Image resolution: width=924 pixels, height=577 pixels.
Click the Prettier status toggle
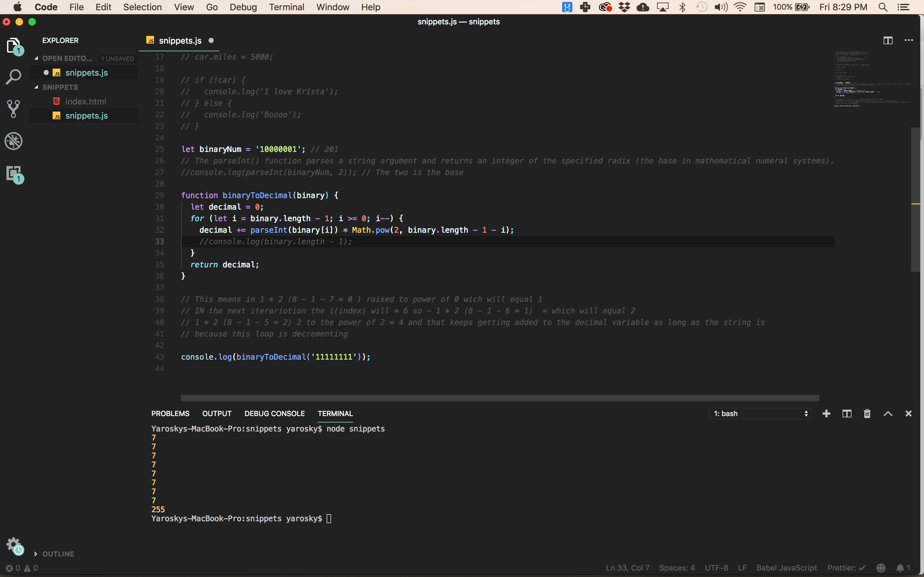pos(846,568)
